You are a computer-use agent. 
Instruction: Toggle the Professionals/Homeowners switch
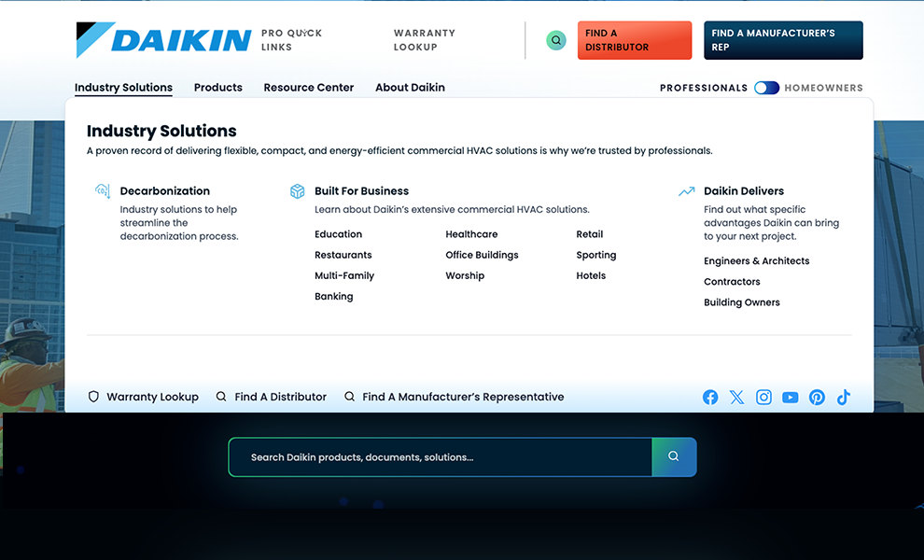pyautogui.click(x=766, y=88)
